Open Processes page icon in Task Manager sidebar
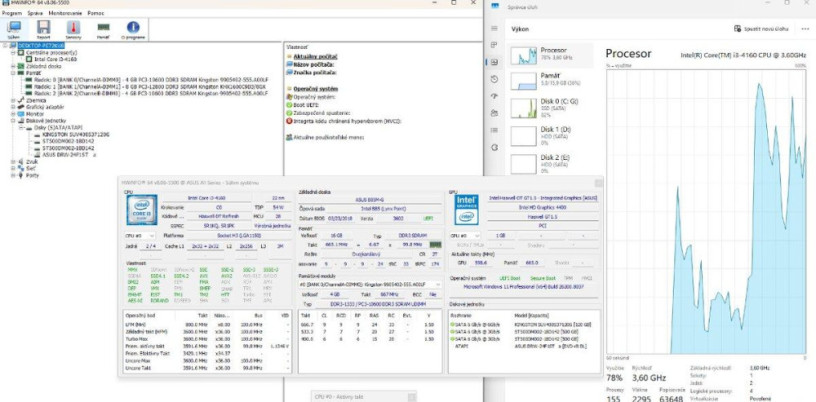The height and width of the screenshot is (402, 816). pyautogui.click(x=494, y=45)
